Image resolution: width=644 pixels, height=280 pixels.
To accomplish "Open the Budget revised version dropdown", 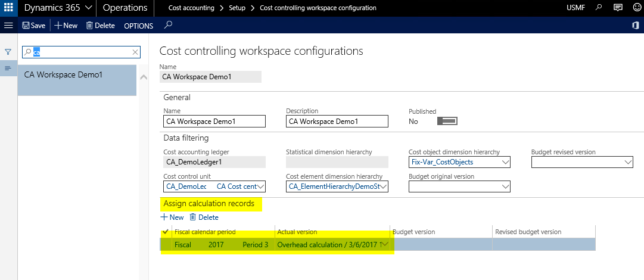I will coord(628,162).
